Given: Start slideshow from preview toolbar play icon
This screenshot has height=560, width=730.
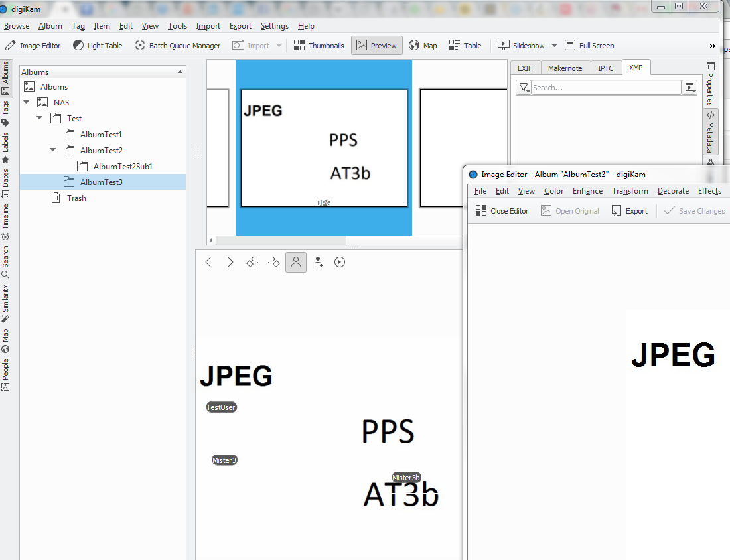Looking at the screenshot, I should pyautogui.click(x=340, y=262).
